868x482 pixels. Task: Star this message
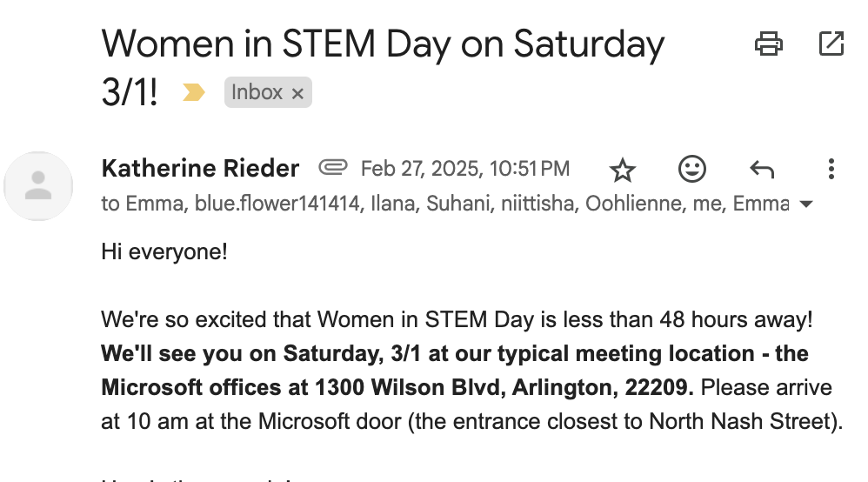[623, 169]
